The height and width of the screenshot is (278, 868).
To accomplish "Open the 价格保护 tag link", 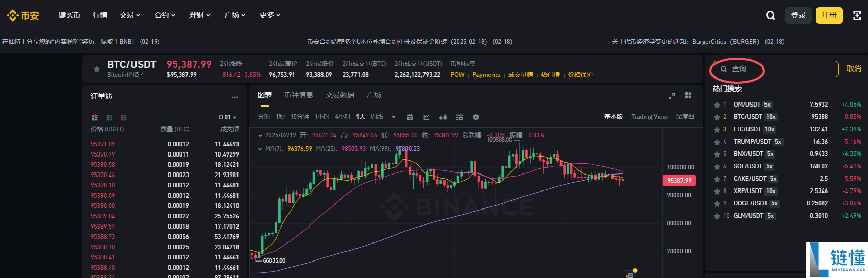I will [581, 75].
